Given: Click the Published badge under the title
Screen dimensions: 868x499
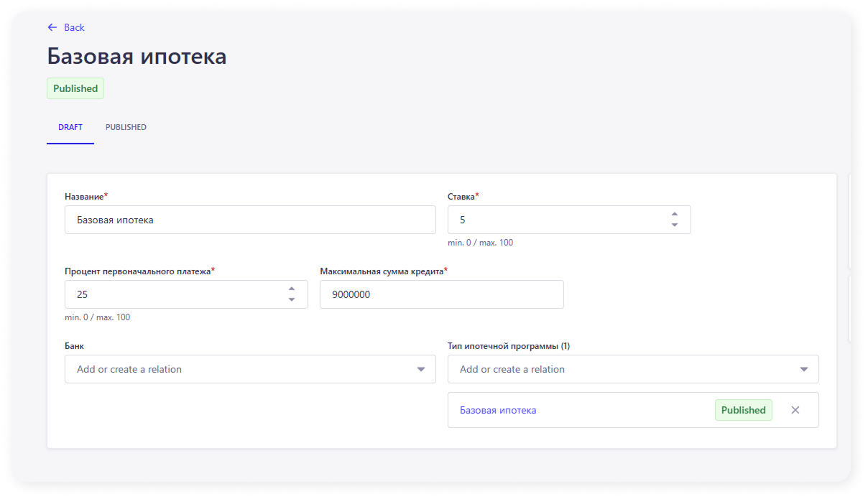Looking at the screenshot, I should pos(75,88).
